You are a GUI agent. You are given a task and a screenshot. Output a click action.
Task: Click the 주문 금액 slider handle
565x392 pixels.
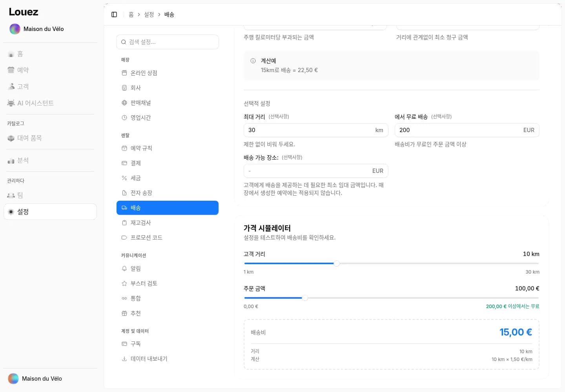(x=305, y=298)
